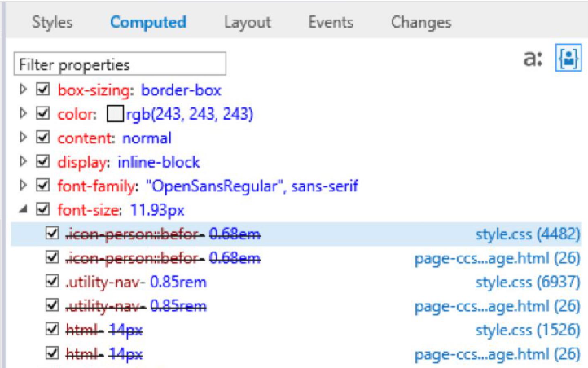Disable the content property checkbox
The height and width of the screenshot is (368, 588).
(x=42, y=137)
